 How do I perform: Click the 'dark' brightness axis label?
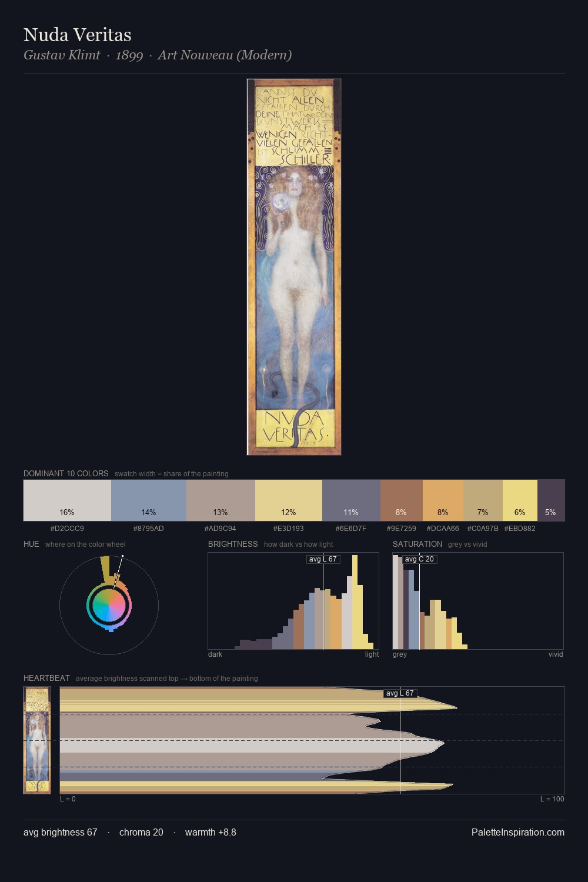(x=215, y=654)
